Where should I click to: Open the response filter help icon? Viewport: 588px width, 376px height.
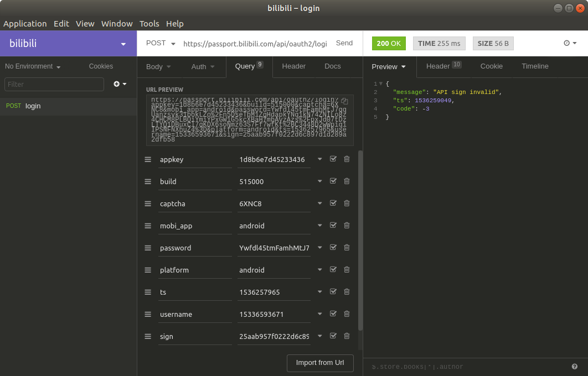575,367
